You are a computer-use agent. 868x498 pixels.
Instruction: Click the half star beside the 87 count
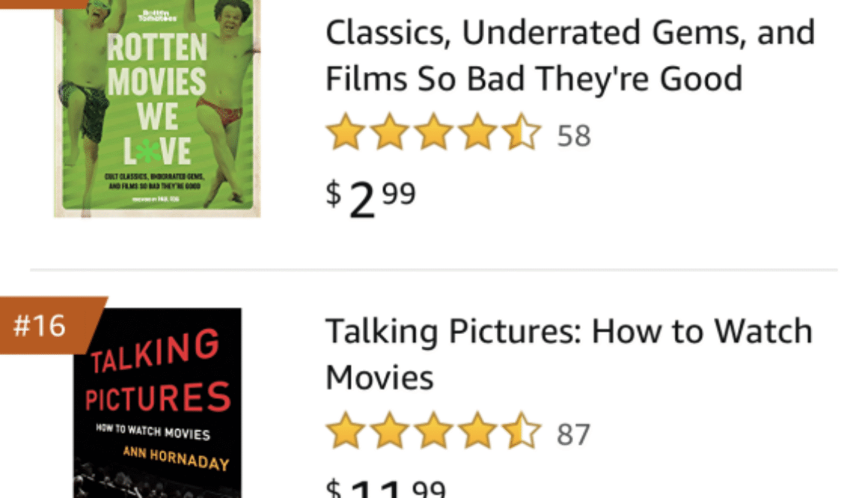coord(520,434)
